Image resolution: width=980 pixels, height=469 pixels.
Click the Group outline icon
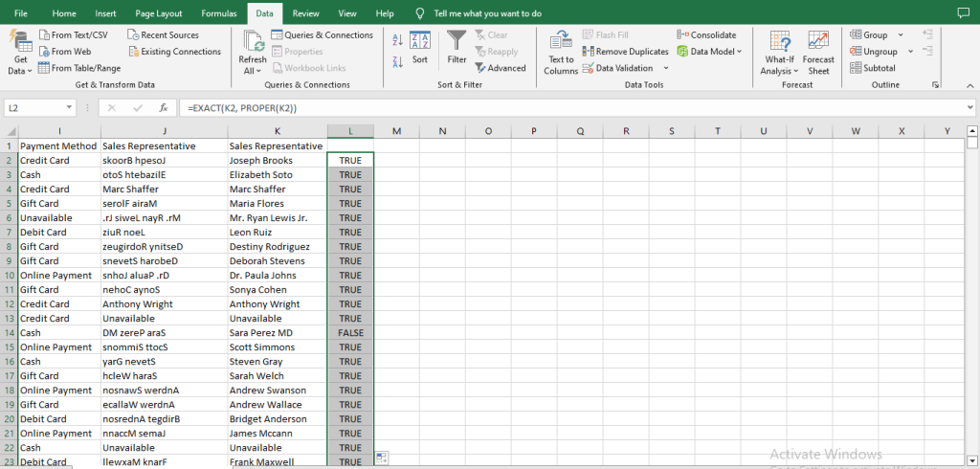pos(856,35)
